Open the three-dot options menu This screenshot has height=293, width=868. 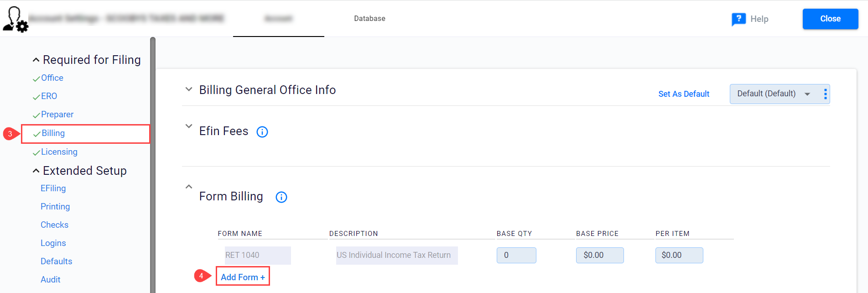tap(825, 94)
